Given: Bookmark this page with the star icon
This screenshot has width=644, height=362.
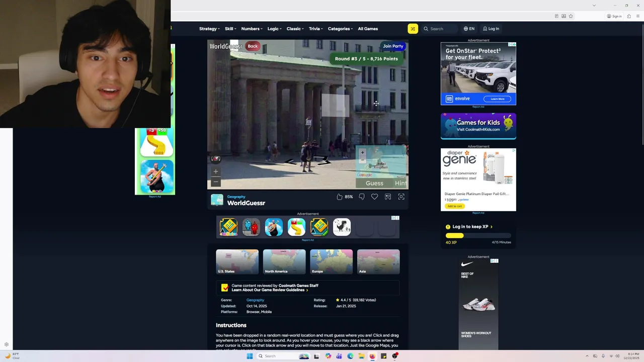Looking at the screenshot, I should click(571, 16).
